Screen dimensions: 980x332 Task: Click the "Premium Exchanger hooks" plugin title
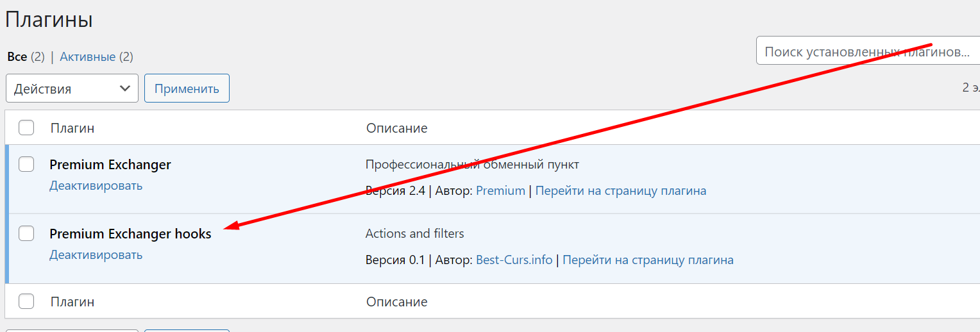click(130, 234)
